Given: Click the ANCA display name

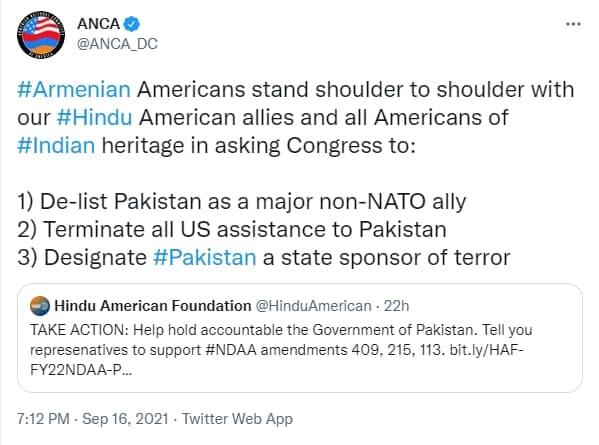Looking at the screenshot, I should 99,24.
